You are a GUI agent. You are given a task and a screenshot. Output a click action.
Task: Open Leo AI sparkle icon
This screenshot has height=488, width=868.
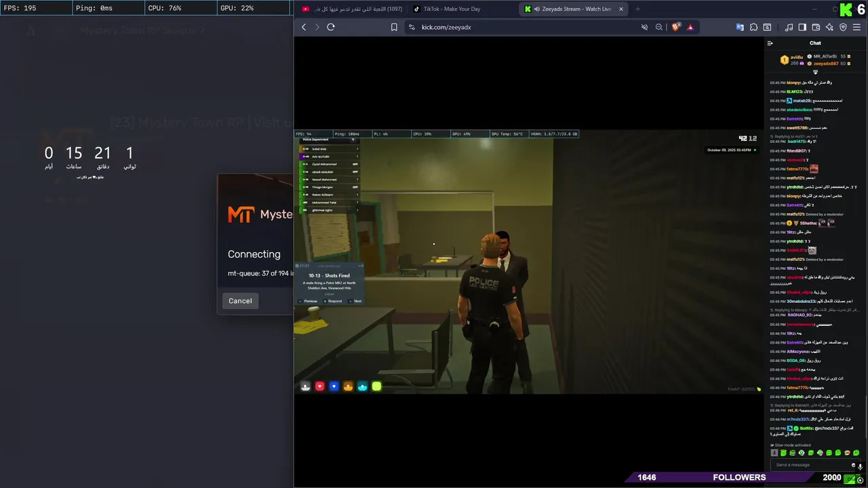(829, 27)
